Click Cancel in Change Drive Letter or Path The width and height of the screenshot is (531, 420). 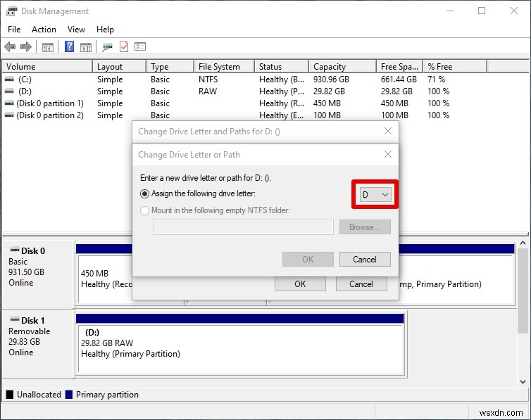click(x=365, y=260)
